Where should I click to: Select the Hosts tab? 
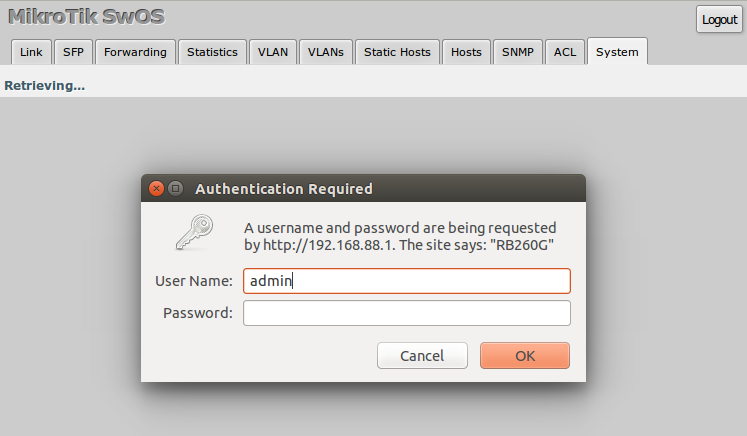coord(466,52)
